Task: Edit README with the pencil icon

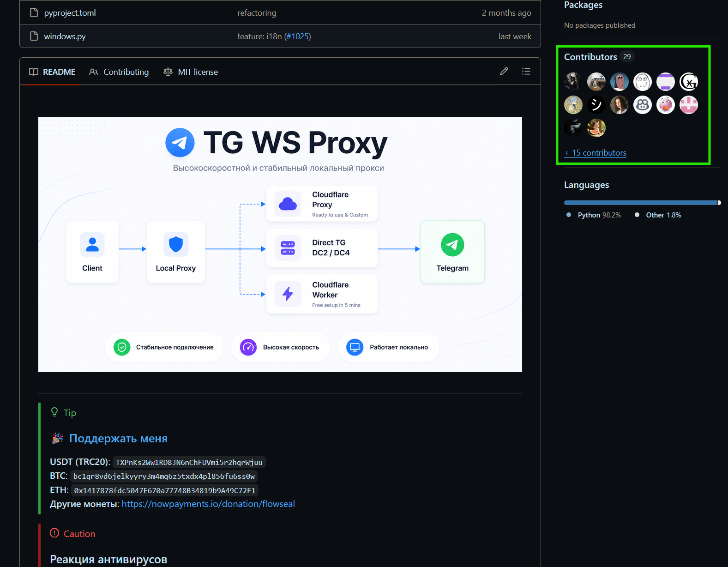Action: tap(504, 71)
